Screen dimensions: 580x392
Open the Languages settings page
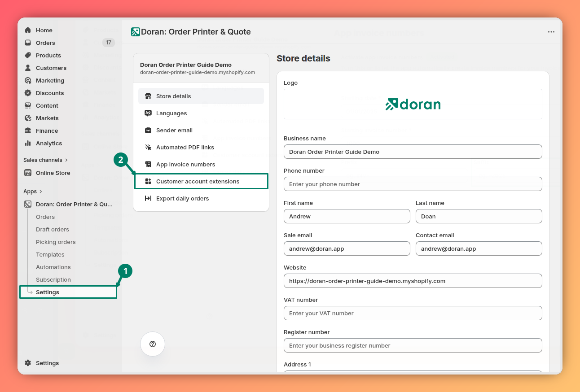point(201,113)
